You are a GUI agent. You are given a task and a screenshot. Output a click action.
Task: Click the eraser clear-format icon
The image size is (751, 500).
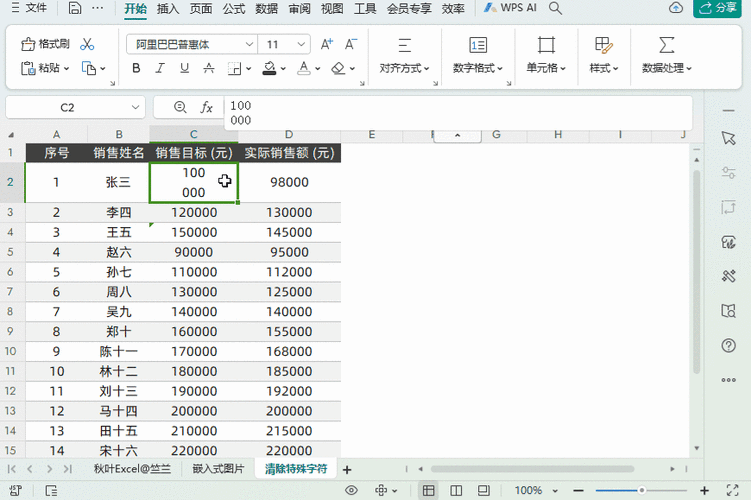[338, 68]
